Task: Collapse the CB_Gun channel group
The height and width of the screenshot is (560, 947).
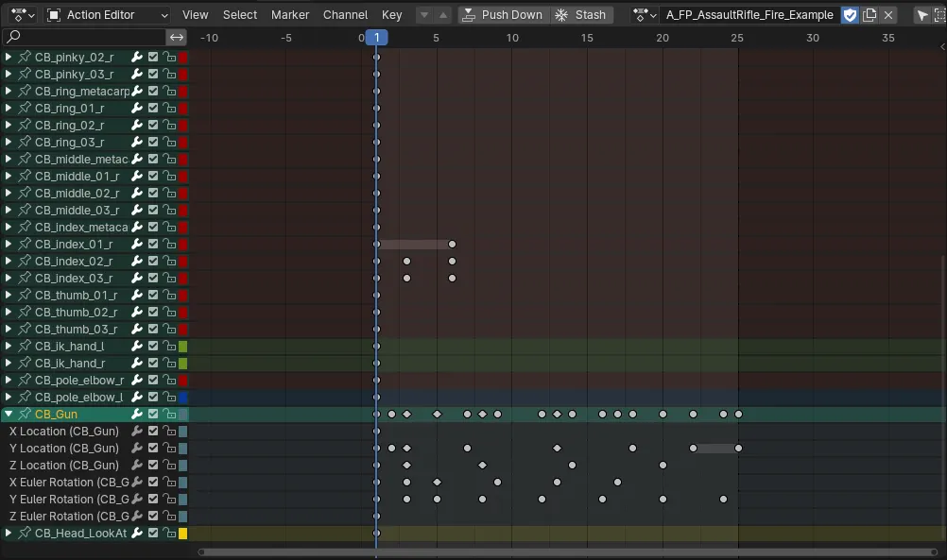Action: 9,415
